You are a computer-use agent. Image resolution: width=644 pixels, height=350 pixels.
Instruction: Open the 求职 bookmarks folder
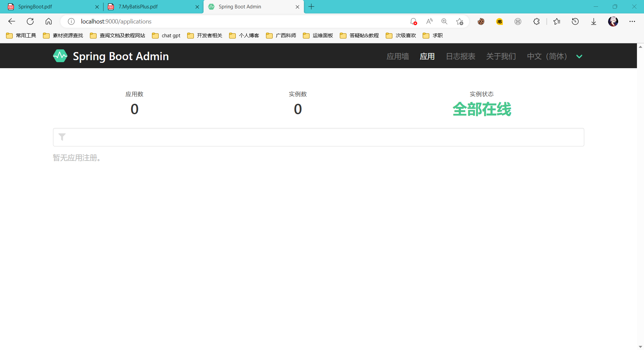tap(433, 36)
